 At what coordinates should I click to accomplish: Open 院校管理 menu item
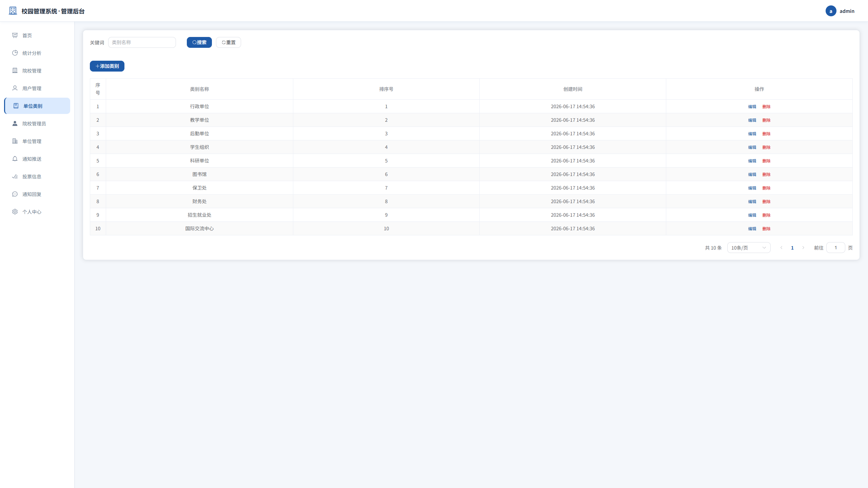tap(37, 71)
